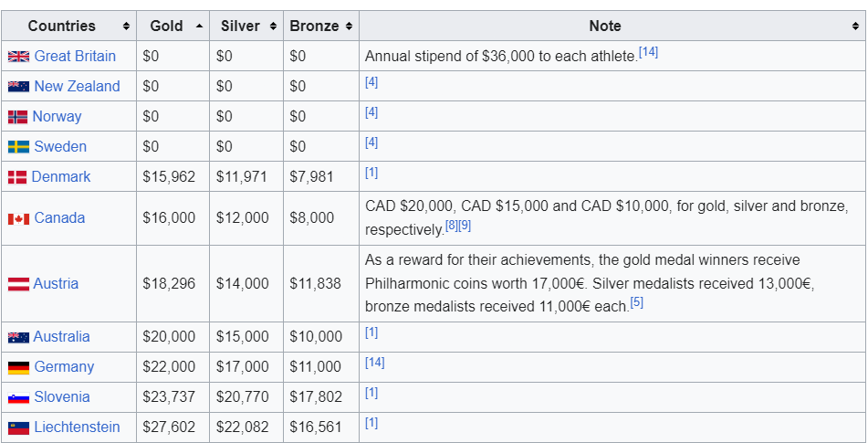Click the Liechtenstein flag icon

(x=18, y=427)
